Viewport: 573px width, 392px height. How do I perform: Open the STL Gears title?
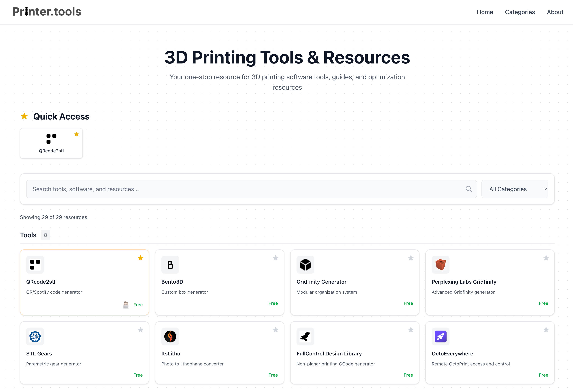pyautogui.click(x=39, y=354)
